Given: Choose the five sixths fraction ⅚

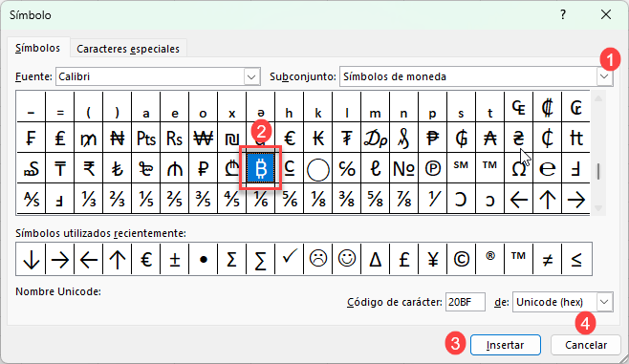Looking at the screenshot, I should point(290,199).
